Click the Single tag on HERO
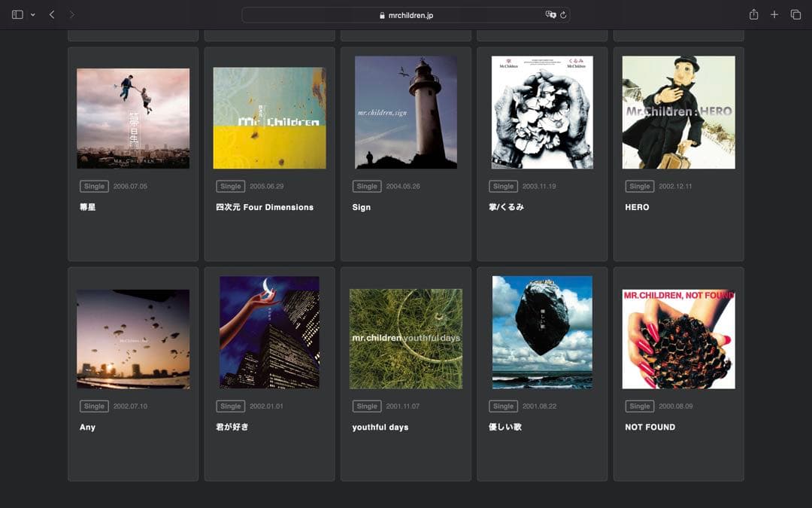Image resolution: width=812 pixels, height=508 pixels. click(640, 186)
